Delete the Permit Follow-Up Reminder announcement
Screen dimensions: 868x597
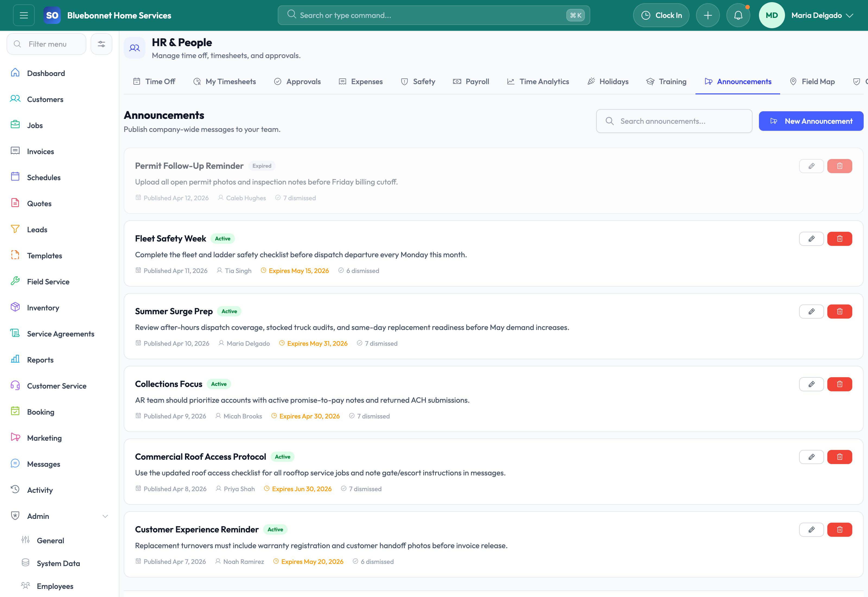[x=840, y=166]
